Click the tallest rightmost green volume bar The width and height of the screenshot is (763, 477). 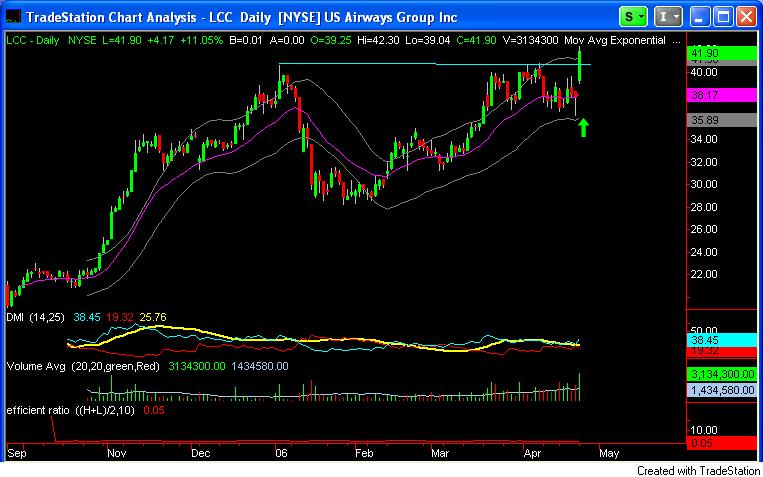580,387
